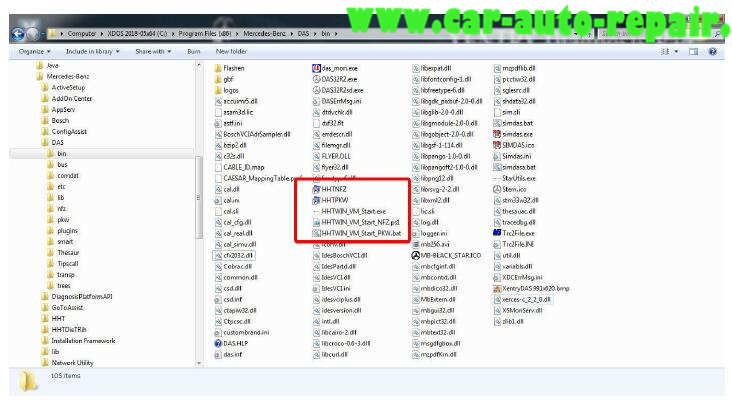Change the view using the view icon
The height and width of the screenshot is (402, 732).
(x=665, y=51)
